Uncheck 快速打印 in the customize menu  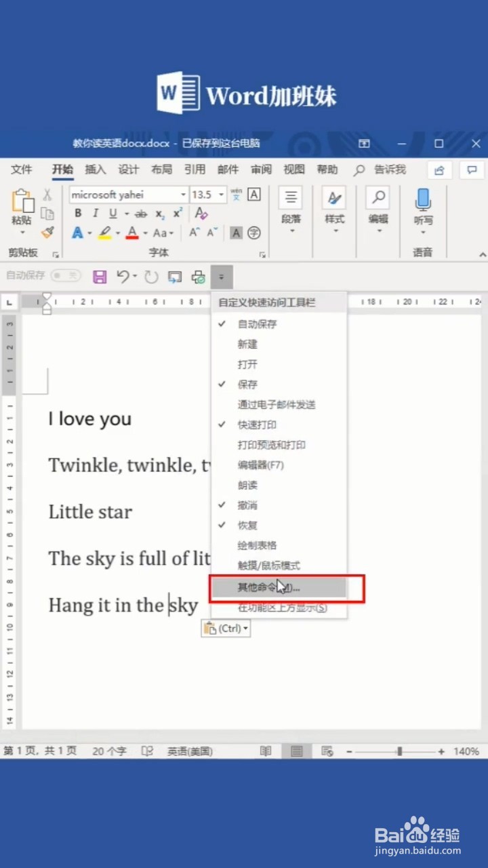click(x=279, y=425)
